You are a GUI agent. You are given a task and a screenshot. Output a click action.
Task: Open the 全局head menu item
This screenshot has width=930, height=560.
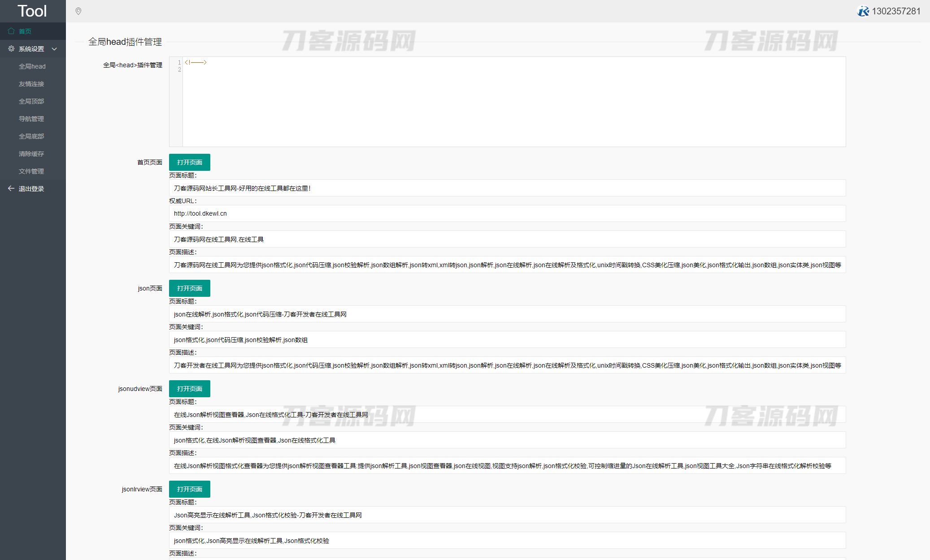click(32, 66)
